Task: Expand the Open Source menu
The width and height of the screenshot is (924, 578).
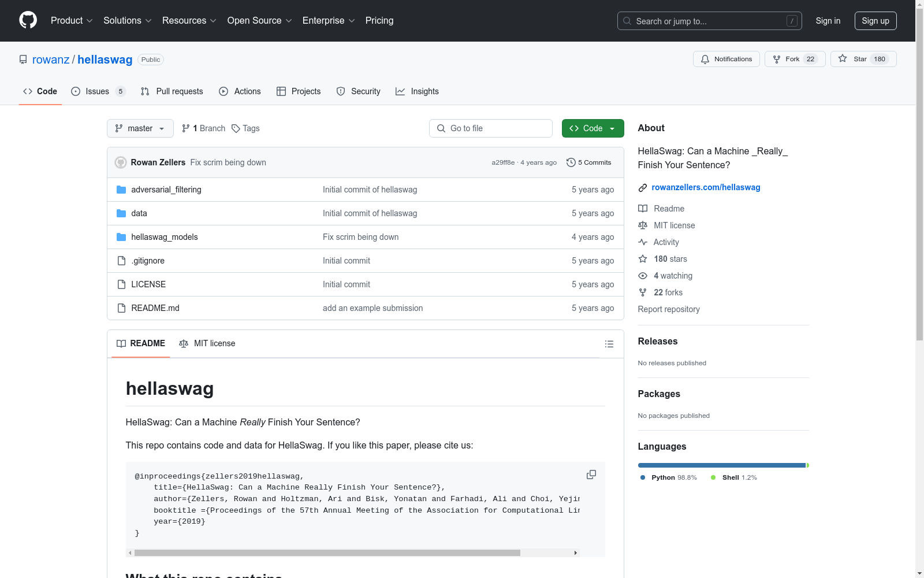Action: point(260,20)
